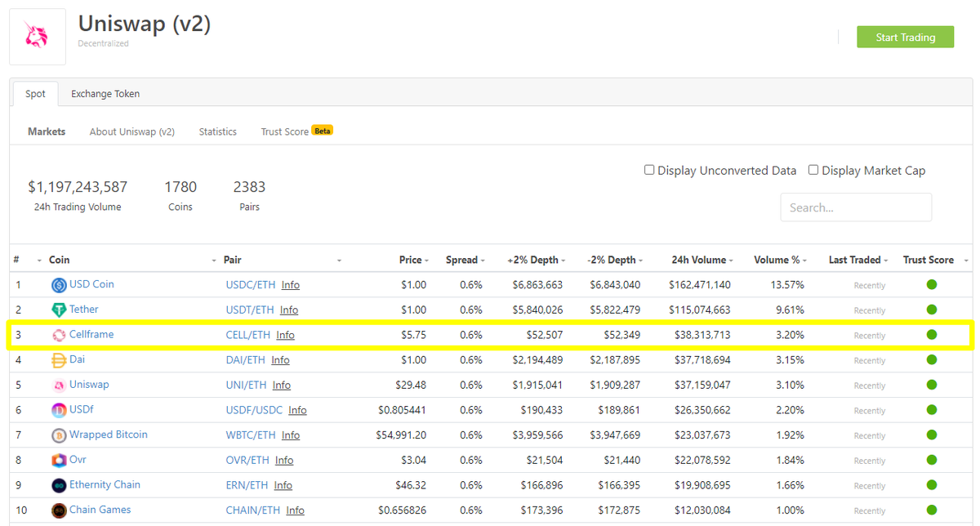This screenshot has height=526, width=980.
Task: Click Ethernity Chain's green trust score dot
Action: tap(931, 485)
